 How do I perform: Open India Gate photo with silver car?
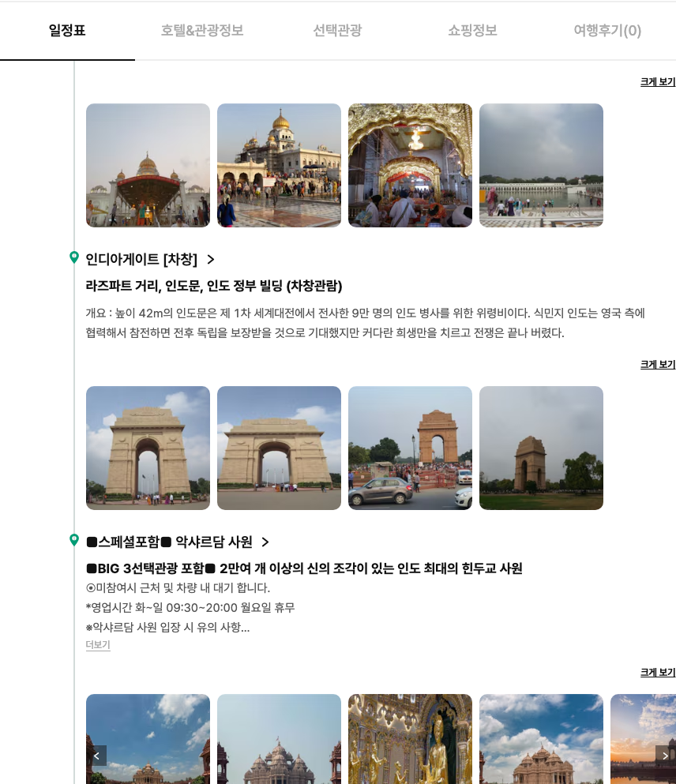pyautogui.click(x=410, y=448)
